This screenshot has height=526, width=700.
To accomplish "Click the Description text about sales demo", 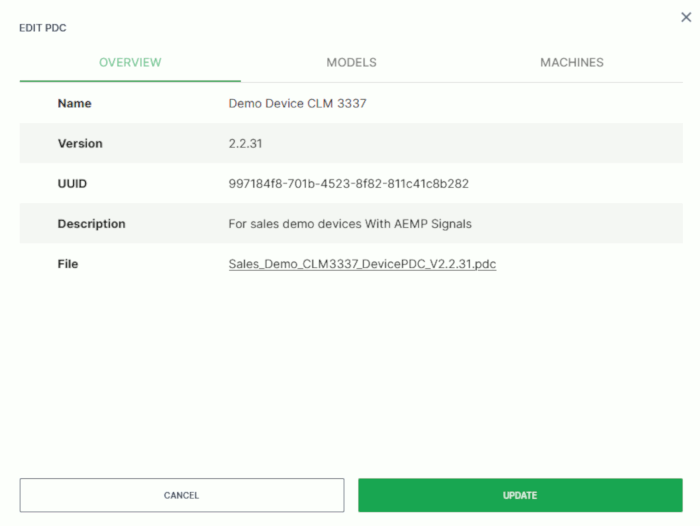I will tap(349, 224).
